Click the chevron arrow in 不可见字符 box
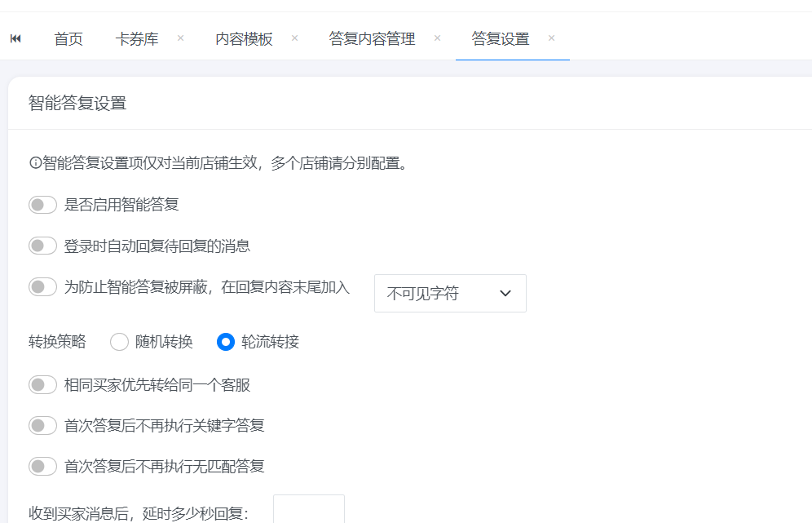Viewport: 812px width, 523px height. (x=505, y=294)
